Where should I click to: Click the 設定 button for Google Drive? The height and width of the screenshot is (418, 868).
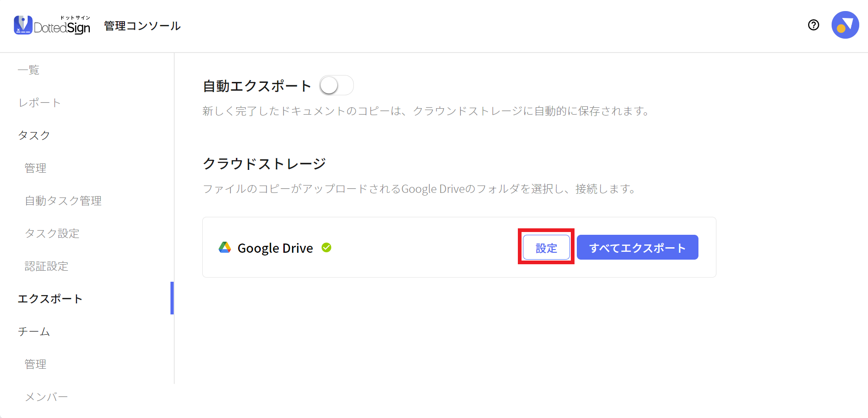[x=546, y=248]
